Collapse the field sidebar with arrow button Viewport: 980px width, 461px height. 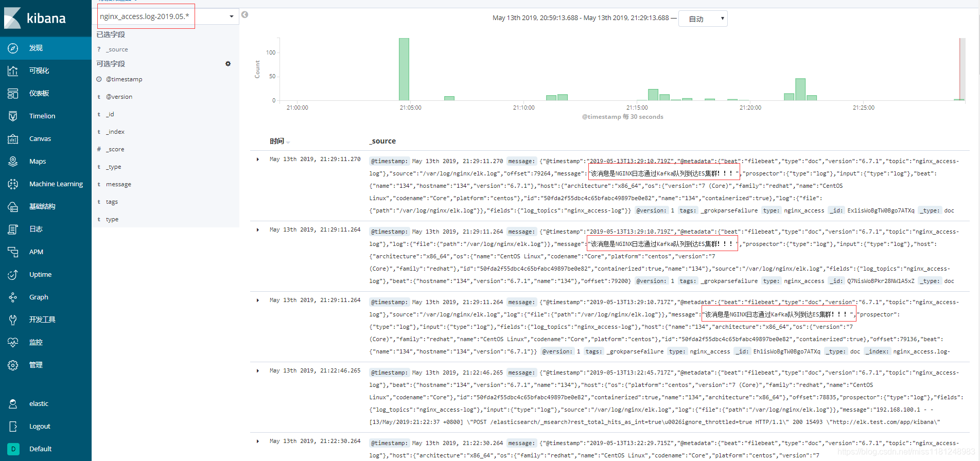click(245, 14)
